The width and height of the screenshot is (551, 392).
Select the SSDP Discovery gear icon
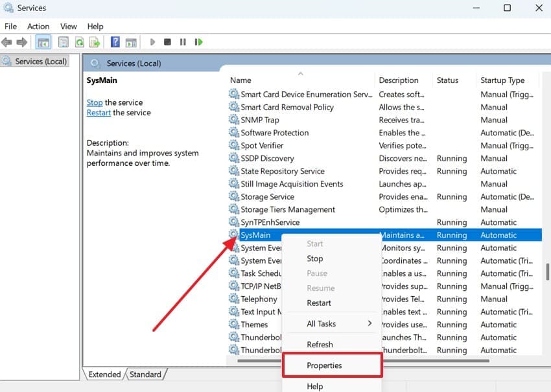point(233,157)
